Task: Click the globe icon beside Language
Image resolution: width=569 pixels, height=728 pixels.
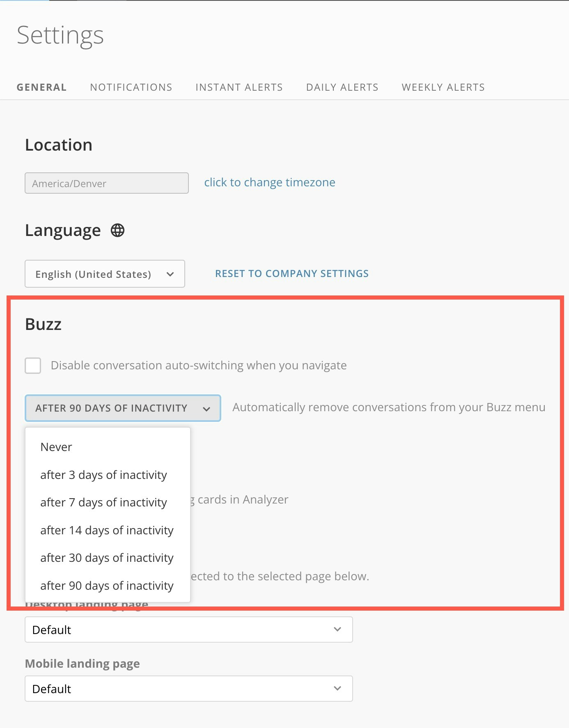Action: 117,230
